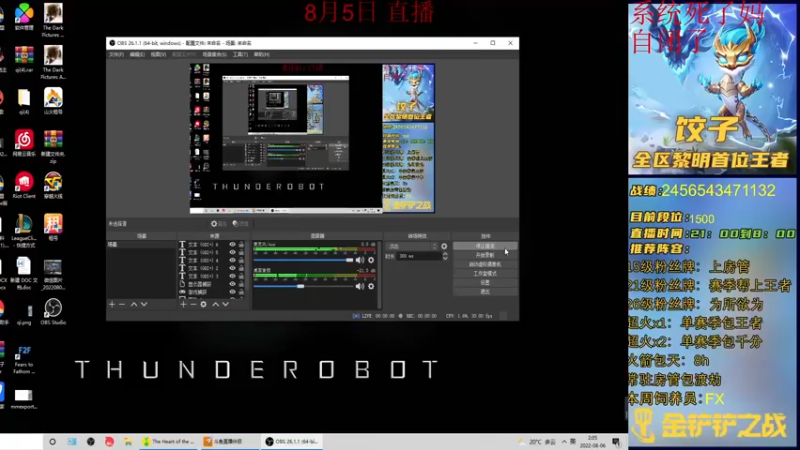Viewport: 800px width, 450px height.
Task: Click OBS preview canvas area
Action: tap(312, 138)
